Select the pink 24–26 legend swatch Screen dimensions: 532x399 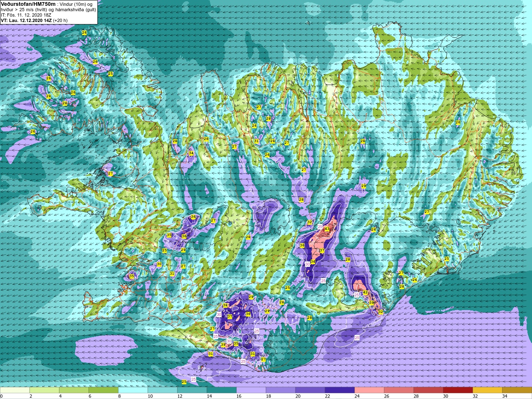pyautogui.click(x=369, y=390)
